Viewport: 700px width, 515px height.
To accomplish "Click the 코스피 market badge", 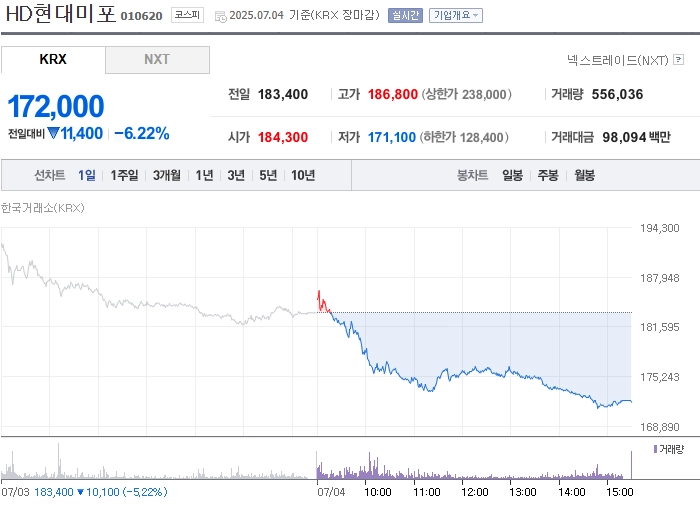I will [x=188, y=15].
